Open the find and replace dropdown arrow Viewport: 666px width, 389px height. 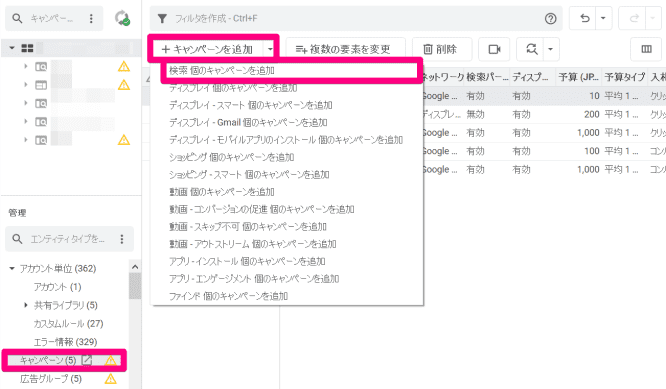[550, 49]
